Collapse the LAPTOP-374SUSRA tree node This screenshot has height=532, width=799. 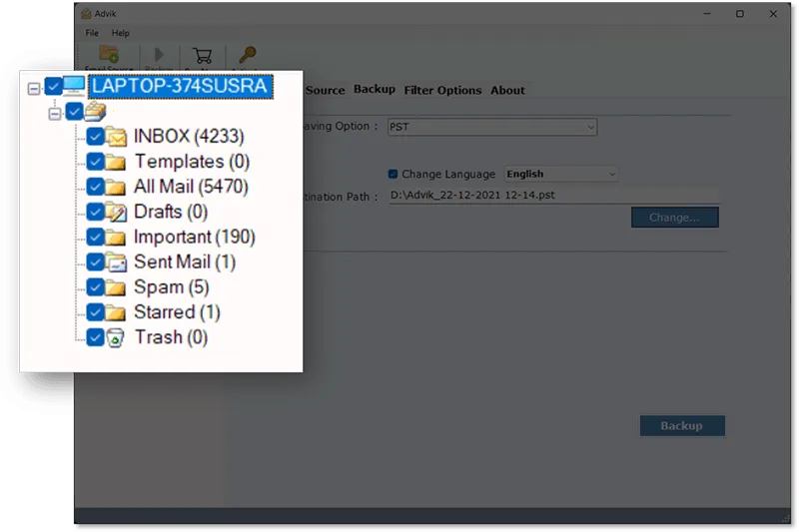[34, 89]
